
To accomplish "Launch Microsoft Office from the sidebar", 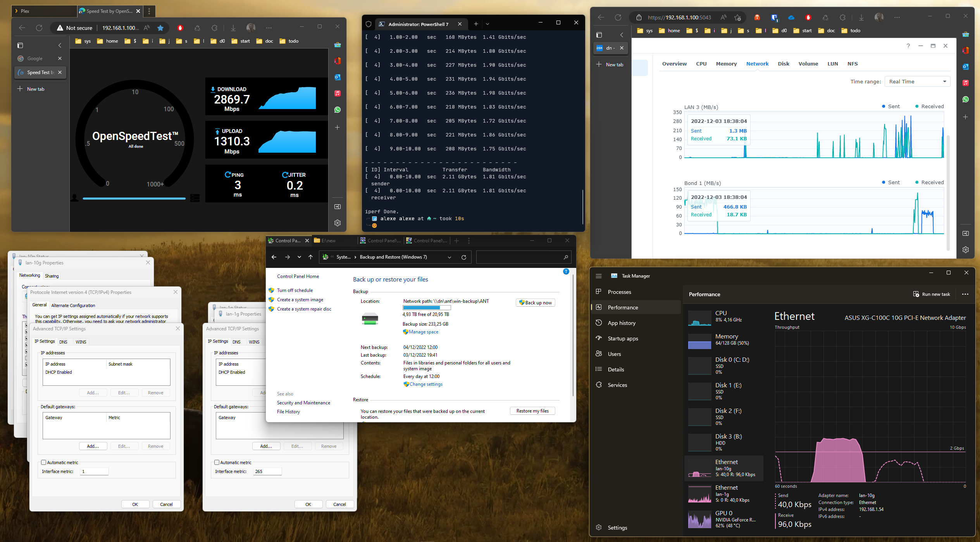I will point(338,61).
